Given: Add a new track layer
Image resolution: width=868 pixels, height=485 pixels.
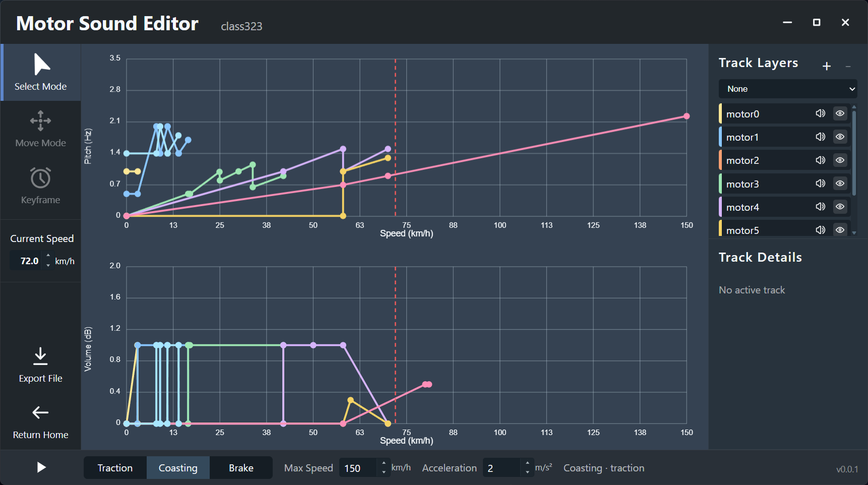Looking at the screenshot, I should [826, 66].
